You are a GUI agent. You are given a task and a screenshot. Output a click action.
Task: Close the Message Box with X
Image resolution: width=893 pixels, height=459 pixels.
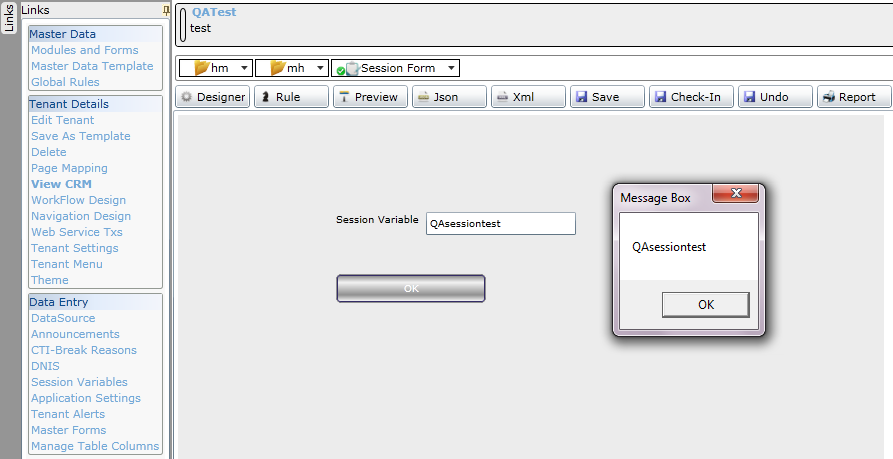click(736, 193)
